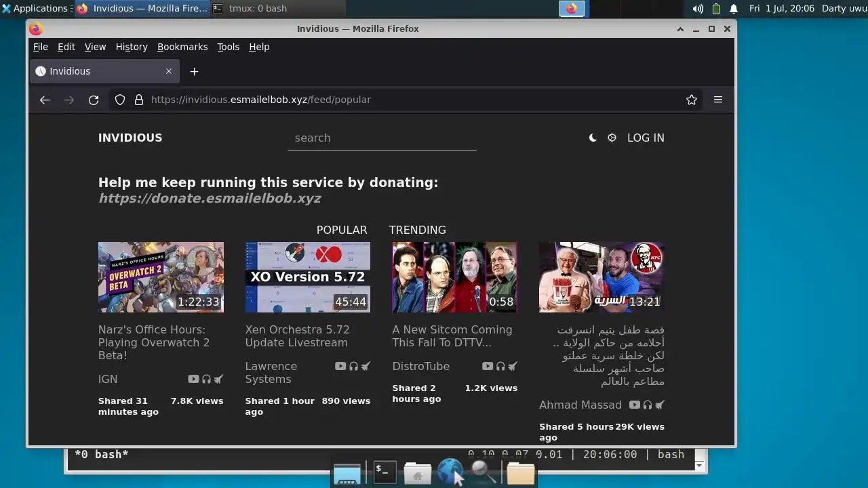Viewport: 868px width, 488px height.
Task: Open A New Sitcom Coming title link
Action: 452,336
